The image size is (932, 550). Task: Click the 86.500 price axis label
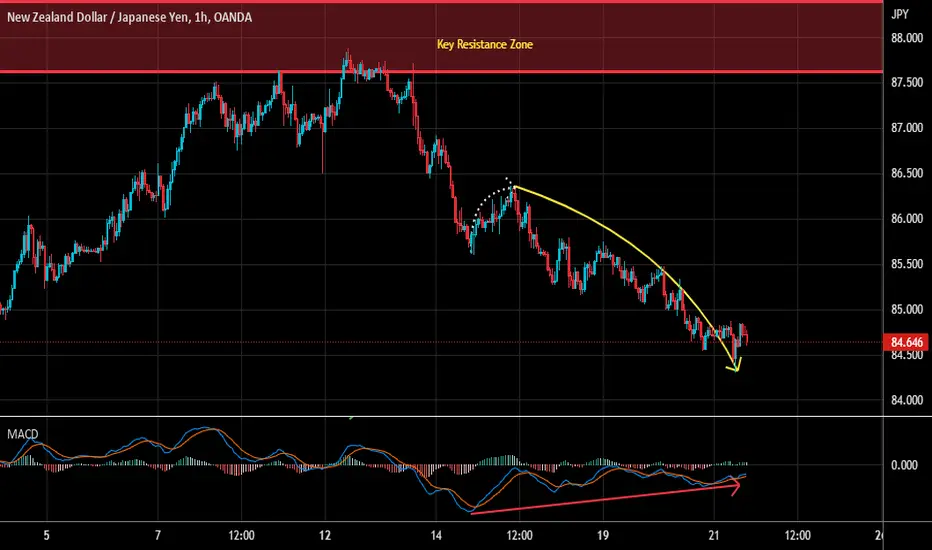pyautogui.click(x=906, y=173)
